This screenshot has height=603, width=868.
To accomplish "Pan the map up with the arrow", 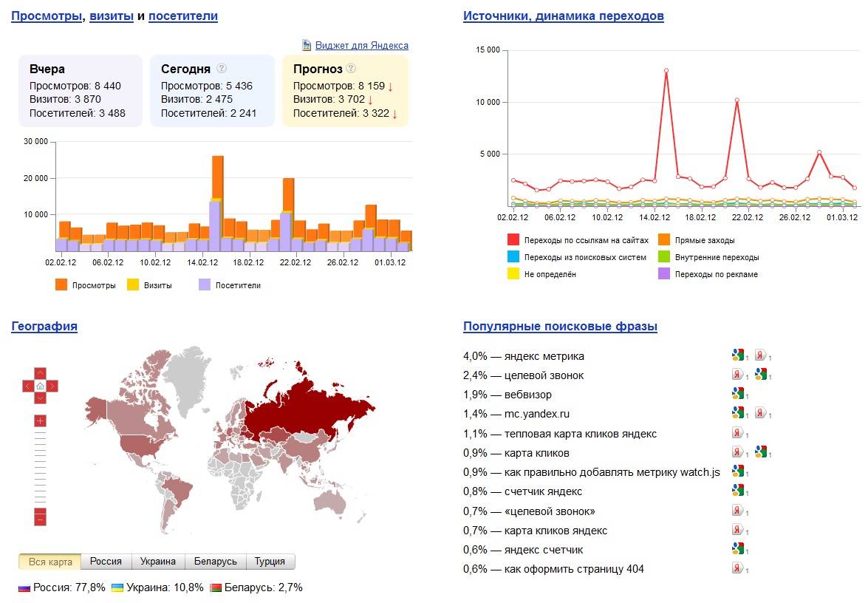I will [x=40, y=373].
